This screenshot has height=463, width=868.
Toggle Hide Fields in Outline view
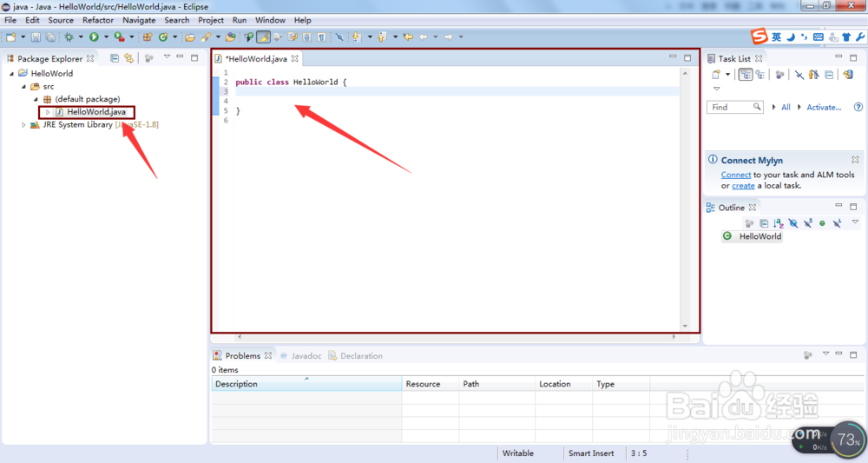[x=793, y=223]
